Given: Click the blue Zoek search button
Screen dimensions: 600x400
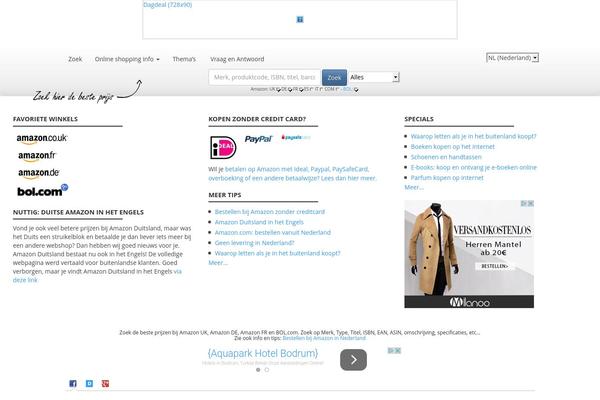Looking at the screenshot, I should (334, 78).
